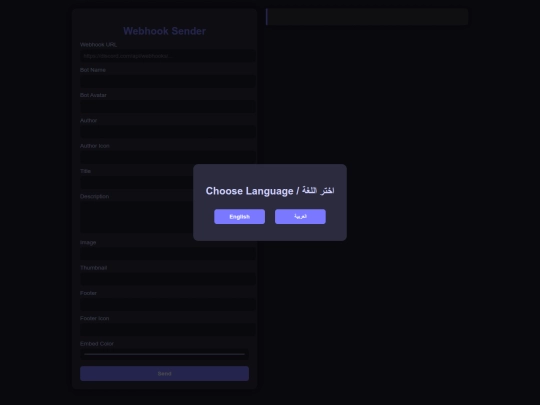
Task: Select the Author input box
Action: pos(168,132)
